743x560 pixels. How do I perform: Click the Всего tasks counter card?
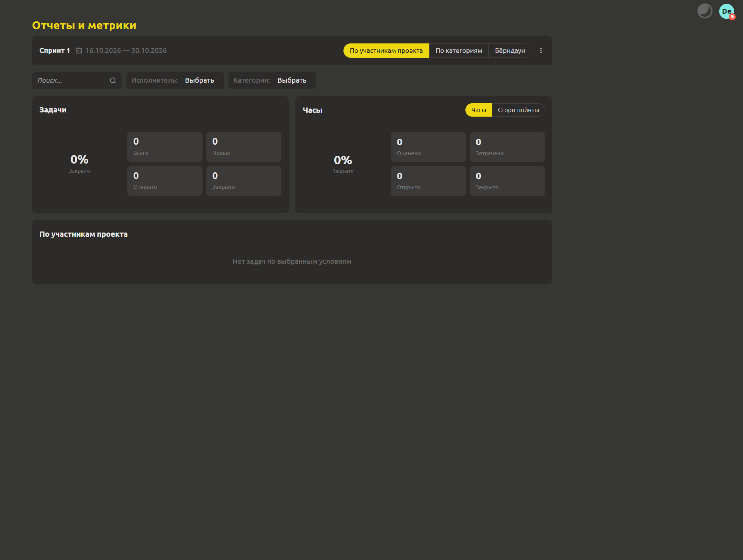165,147
